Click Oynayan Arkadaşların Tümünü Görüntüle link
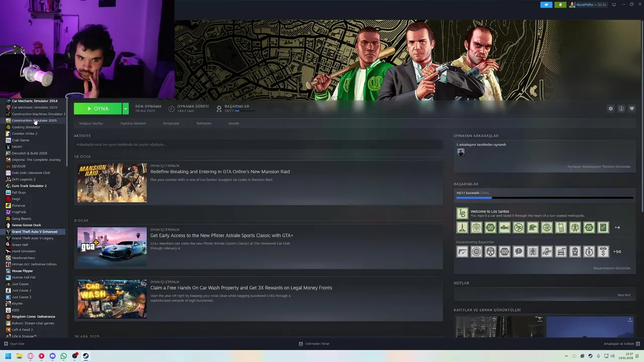The height and width of the screenshot is (362, 644). click(599, 166)
